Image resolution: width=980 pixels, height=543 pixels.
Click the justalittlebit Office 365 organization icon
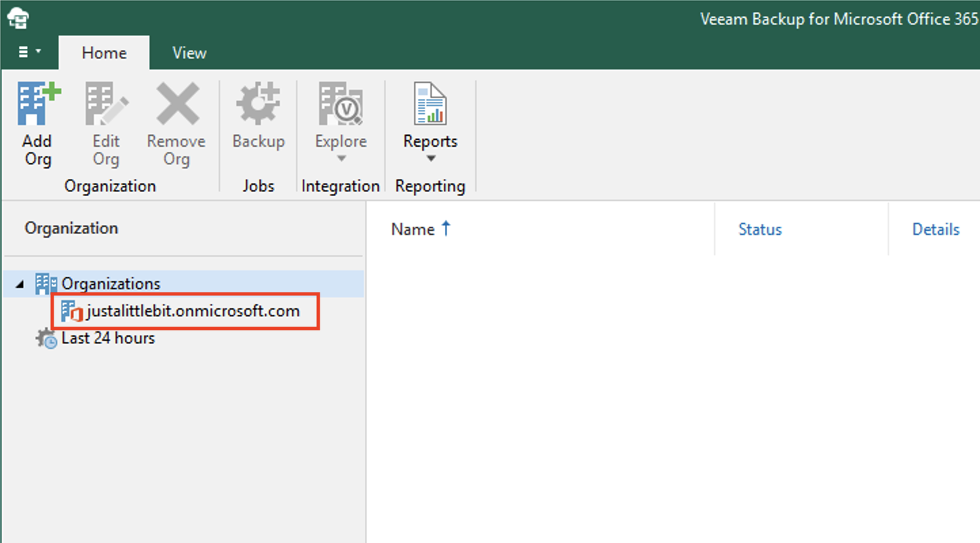pyautogui.click(x=72, y=312)
